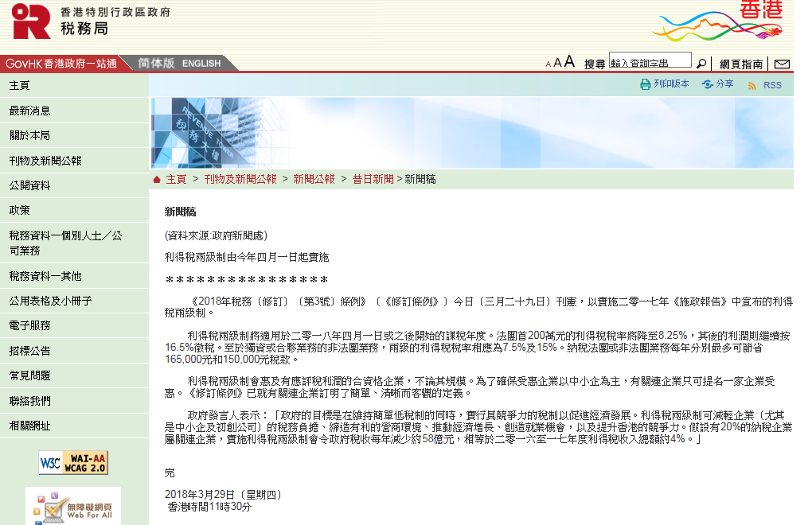
Task: Switch language to 简体版
Action: 156,64
